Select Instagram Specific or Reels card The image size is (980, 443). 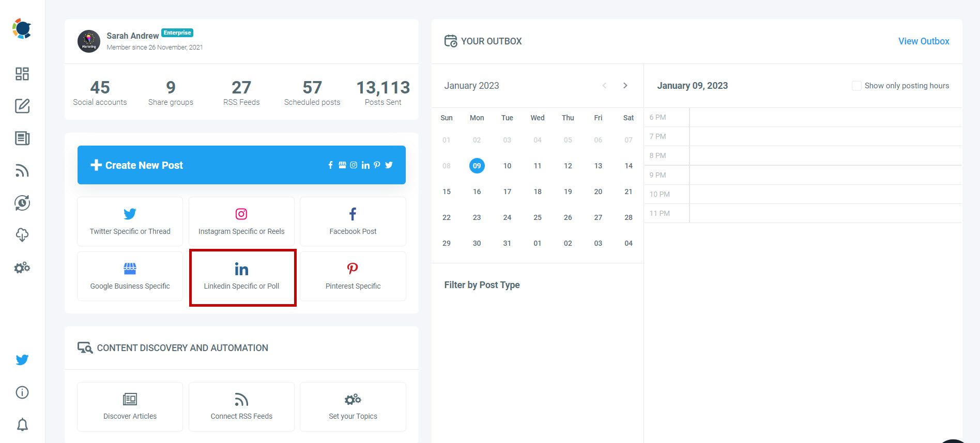pyautogui.click(x=241, y=221)
